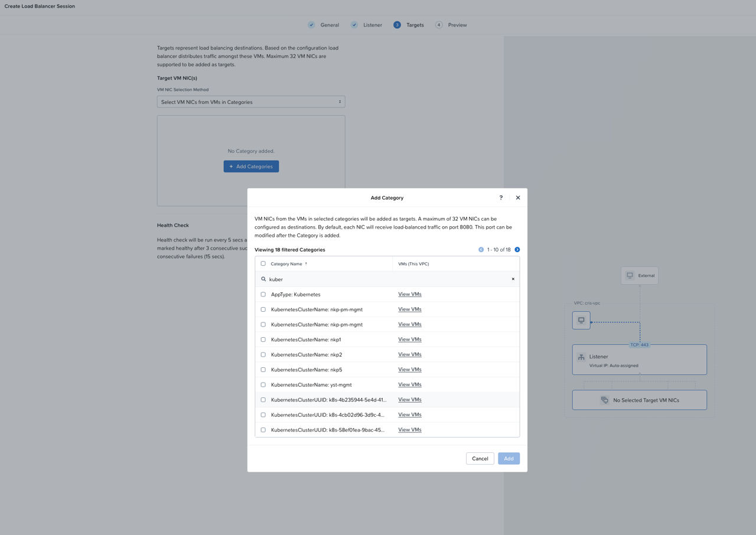Click the TCP: 443 label in diagram
This screenshot has width=756, height=535.
coord(640,345)
